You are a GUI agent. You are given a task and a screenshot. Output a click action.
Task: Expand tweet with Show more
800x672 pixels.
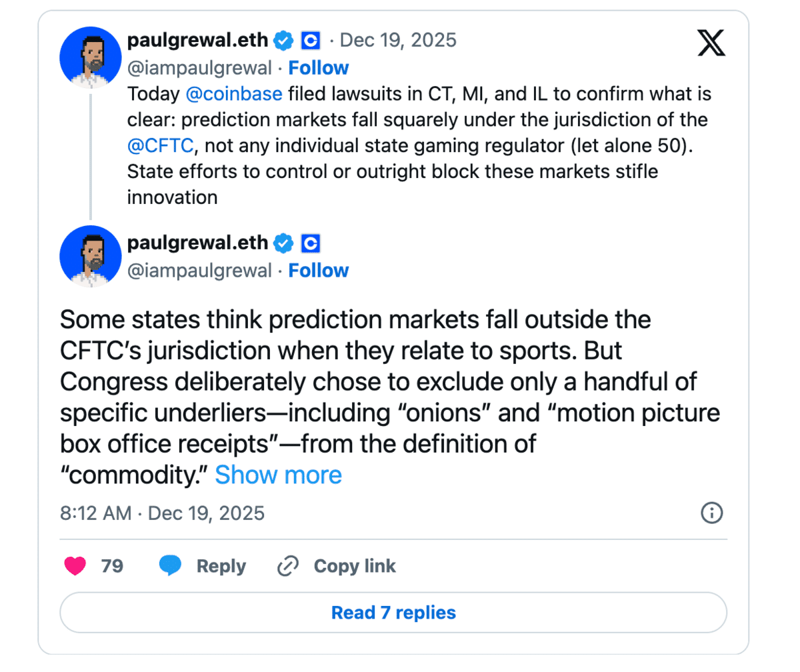point(278,475)
